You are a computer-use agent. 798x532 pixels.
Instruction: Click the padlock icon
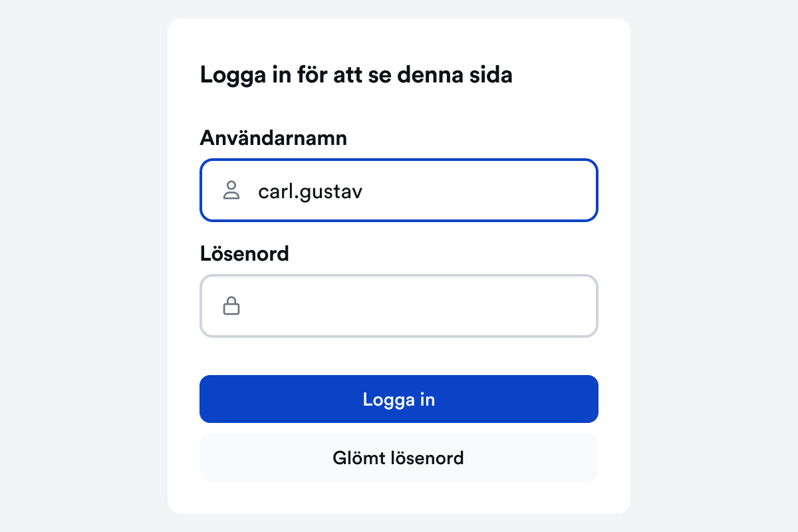[x=231, y=306]
